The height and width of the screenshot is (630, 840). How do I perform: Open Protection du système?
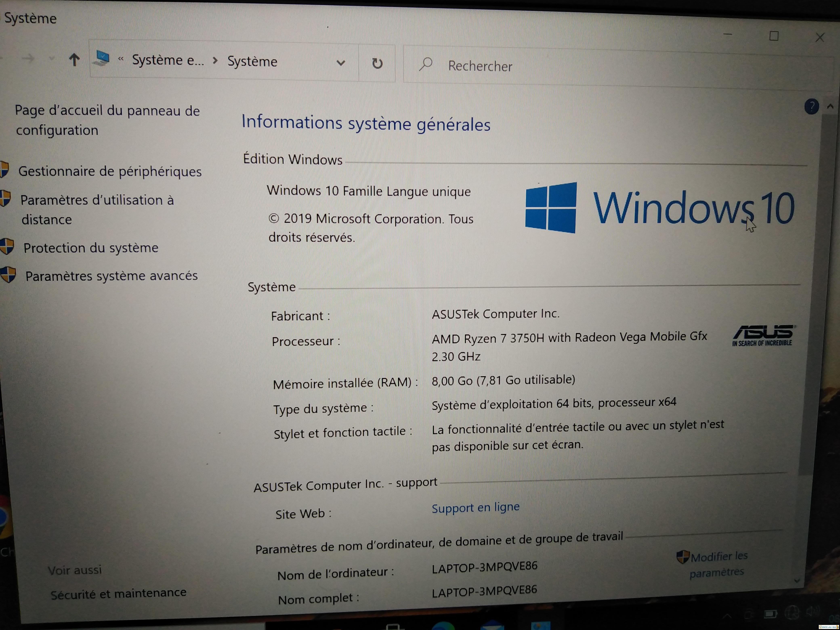[91, 248]
